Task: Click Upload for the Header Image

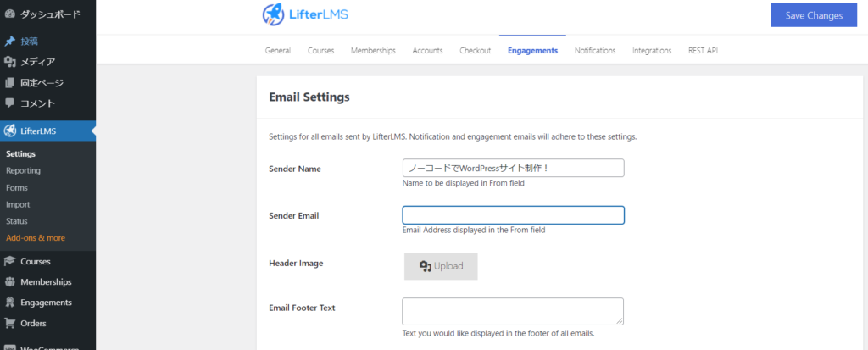Action: [441, 266]
